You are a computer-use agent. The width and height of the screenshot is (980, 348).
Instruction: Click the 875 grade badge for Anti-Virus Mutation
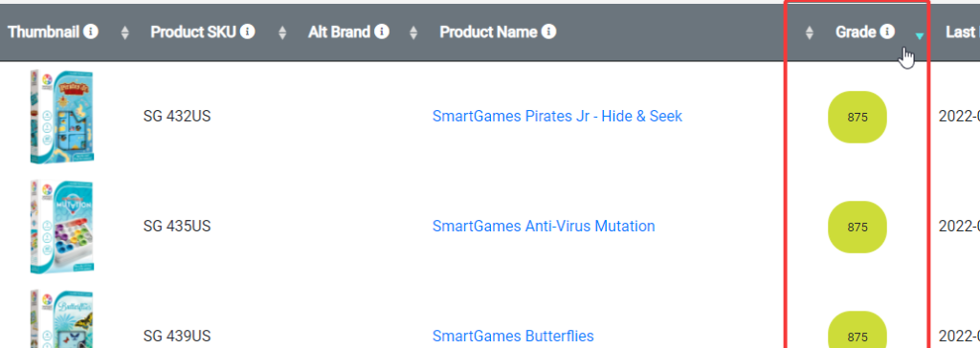click(857, 228)
